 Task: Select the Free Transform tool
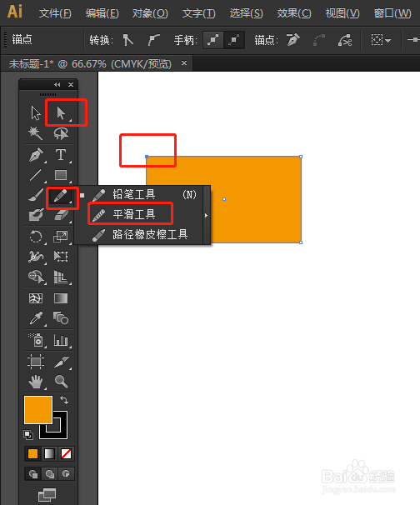(x=61, y=257)
